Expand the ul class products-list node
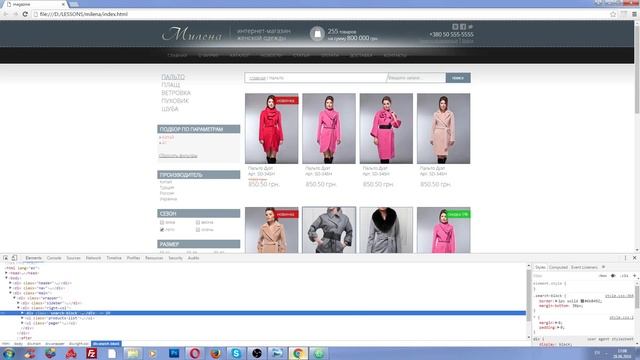 pos(22,318)
